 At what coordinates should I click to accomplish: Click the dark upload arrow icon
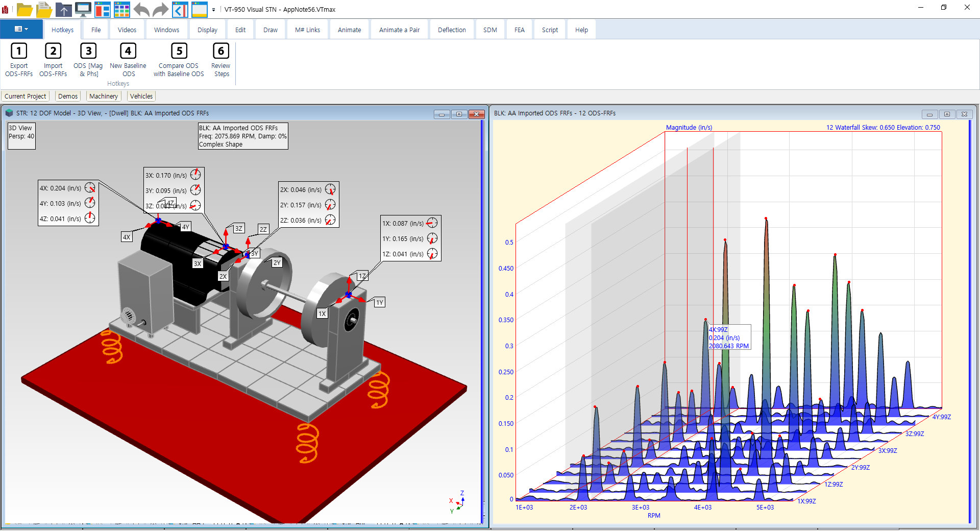[64, 9]
